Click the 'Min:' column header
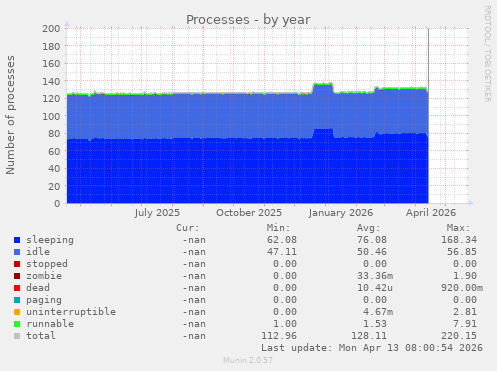 [x=278, y=228]
